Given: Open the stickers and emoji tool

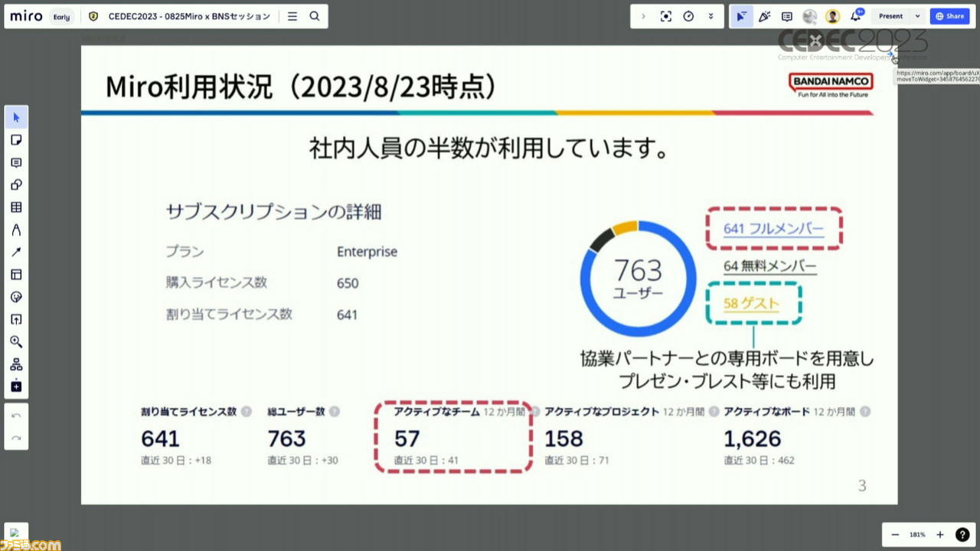Looking at the screenshot, I should (16, 297).
